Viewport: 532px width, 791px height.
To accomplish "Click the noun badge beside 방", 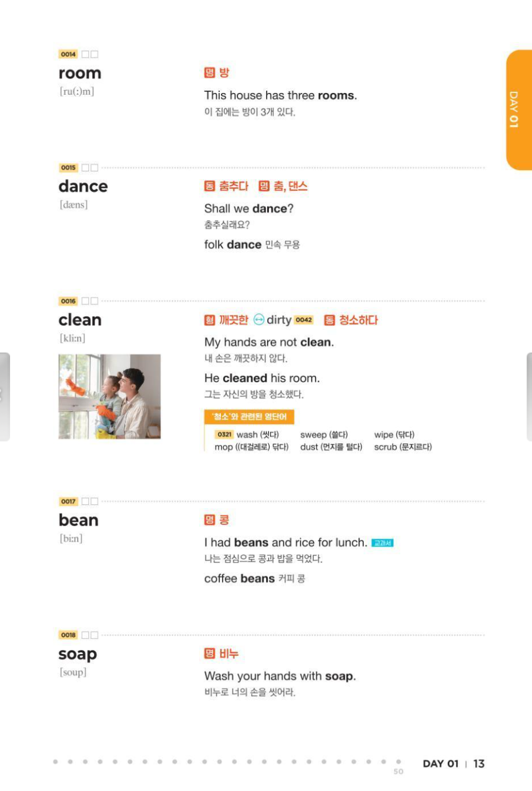I will (x=209, y=73).
